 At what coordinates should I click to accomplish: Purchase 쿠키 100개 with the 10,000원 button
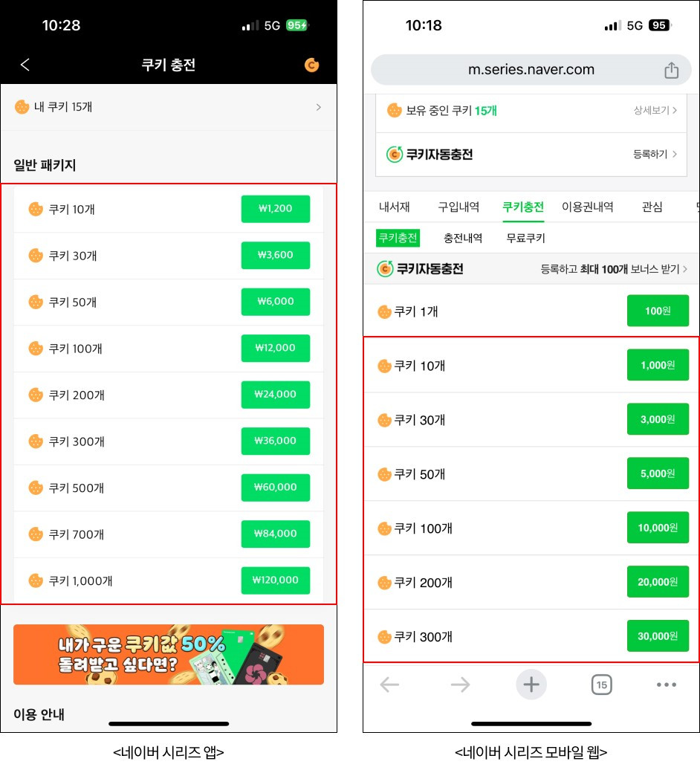(658, 528)
